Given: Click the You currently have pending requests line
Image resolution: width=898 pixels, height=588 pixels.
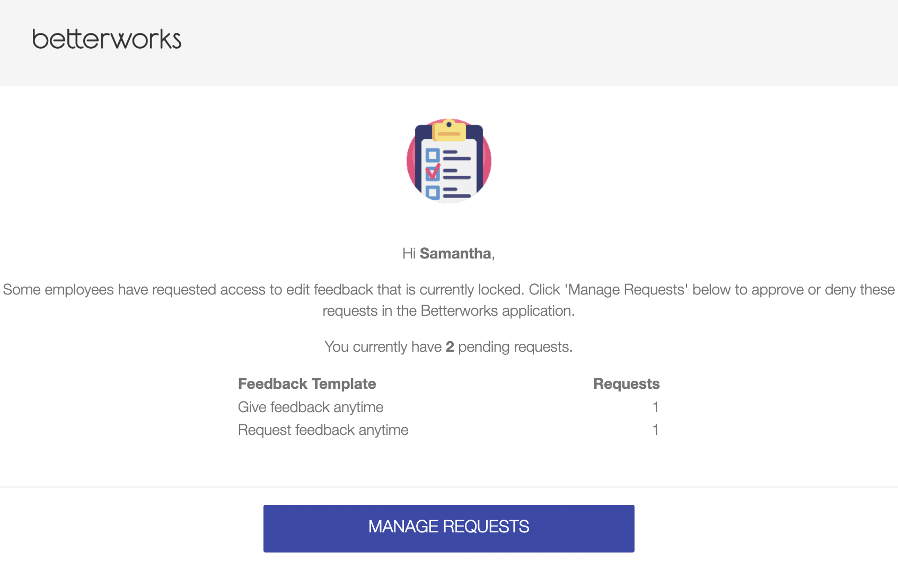Looking at the screenshot, I should (448, 346).
